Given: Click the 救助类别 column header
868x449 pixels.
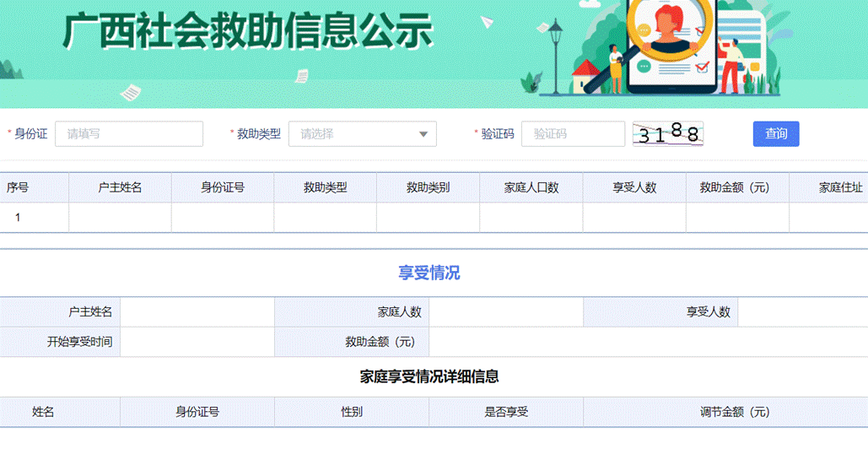Looking at the screenshot, I should 428,187.
